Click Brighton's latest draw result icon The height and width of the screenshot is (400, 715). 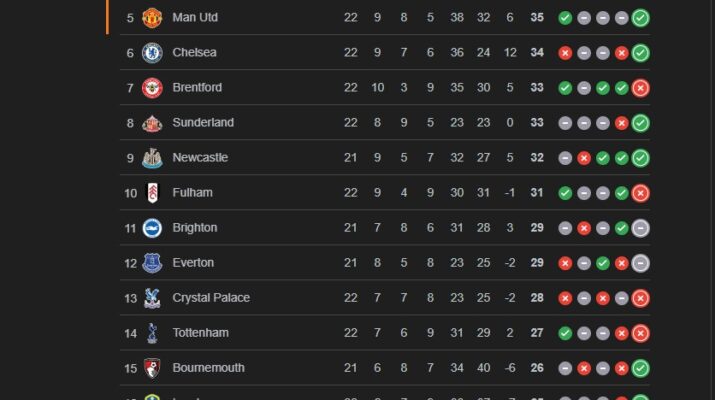point(640,228)
